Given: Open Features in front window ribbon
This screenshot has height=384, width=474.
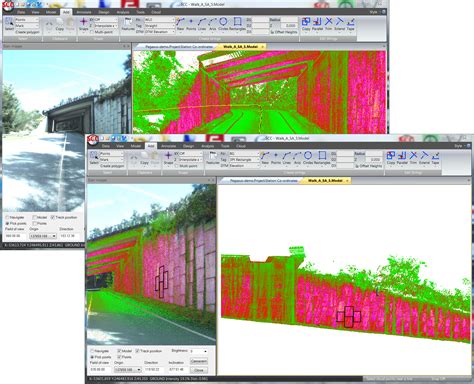Looking at the screenshot, I should (x=213, y=158).
